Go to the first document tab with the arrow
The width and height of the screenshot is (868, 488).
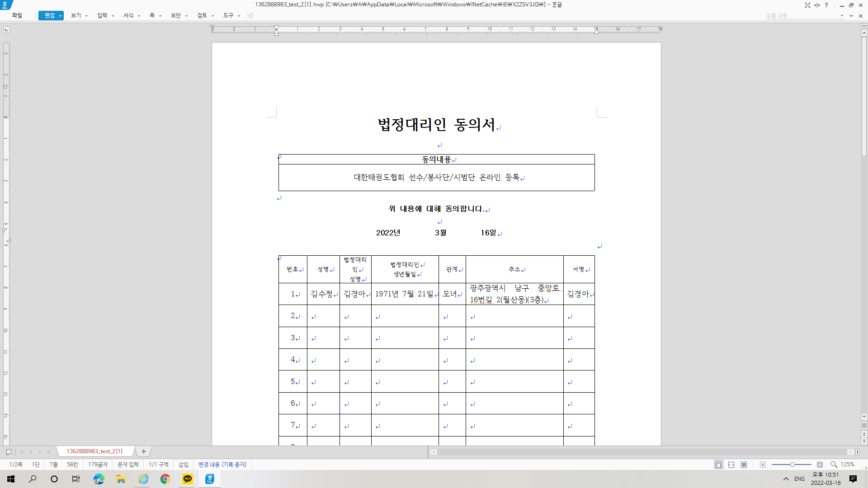click(x=21, y=451)
